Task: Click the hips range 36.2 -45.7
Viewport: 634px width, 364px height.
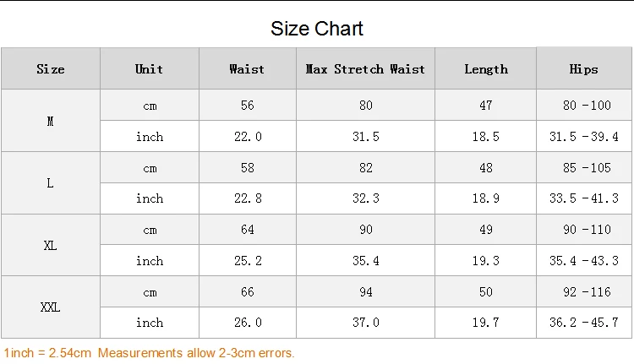Action: click(x=584, y=323)
